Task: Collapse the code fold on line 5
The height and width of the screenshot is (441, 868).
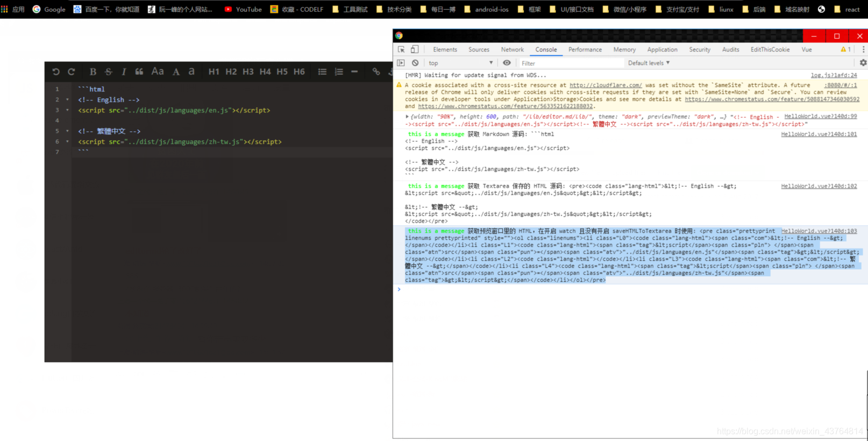Action: pyautogui.click(x=67, y=131)
